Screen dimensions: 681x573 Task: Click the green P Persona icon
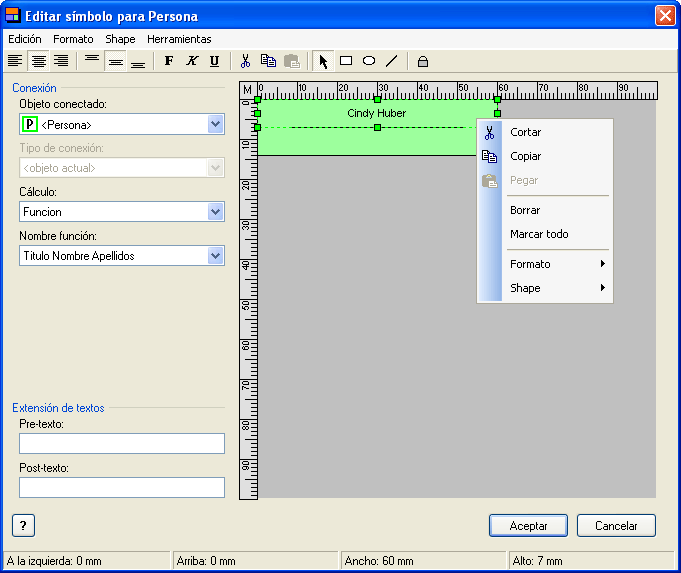[30, 124]
